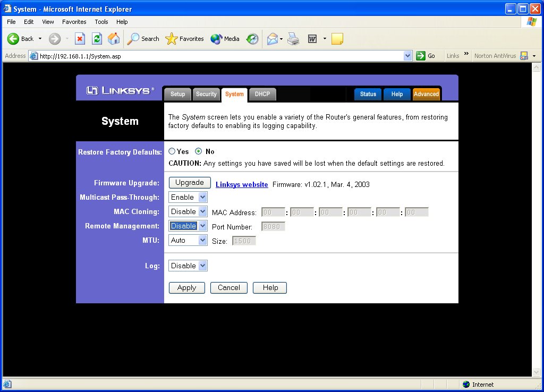Screen dimensions: 544x392
Task: Click the Apply button
Action: (186, 287)
